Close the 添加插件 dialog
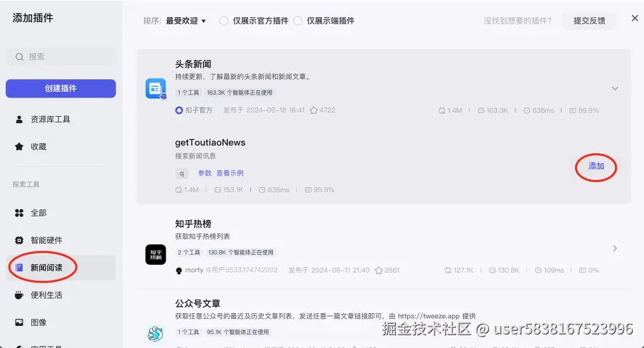This screenshot has height=348, width=644. (635, 18)
